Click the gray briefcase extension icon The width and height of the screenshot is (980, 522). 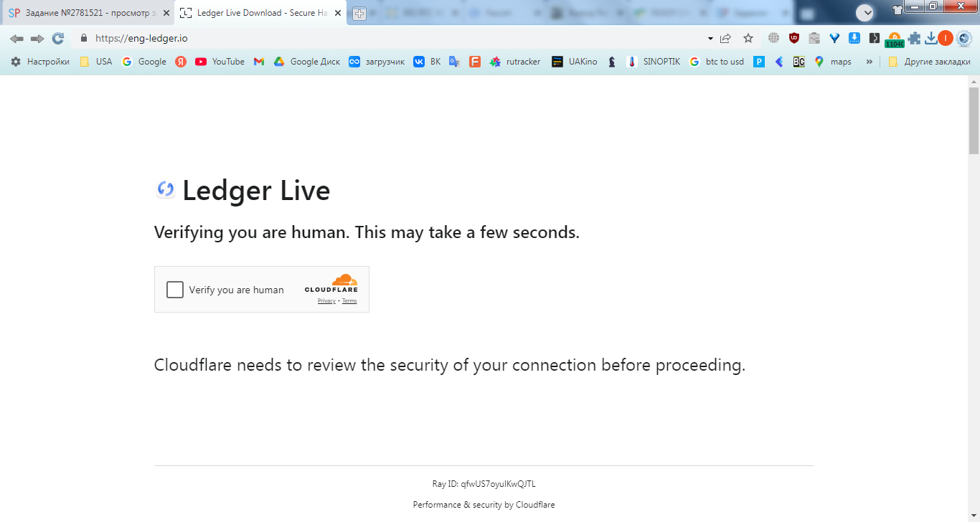(x=814, y=39)
